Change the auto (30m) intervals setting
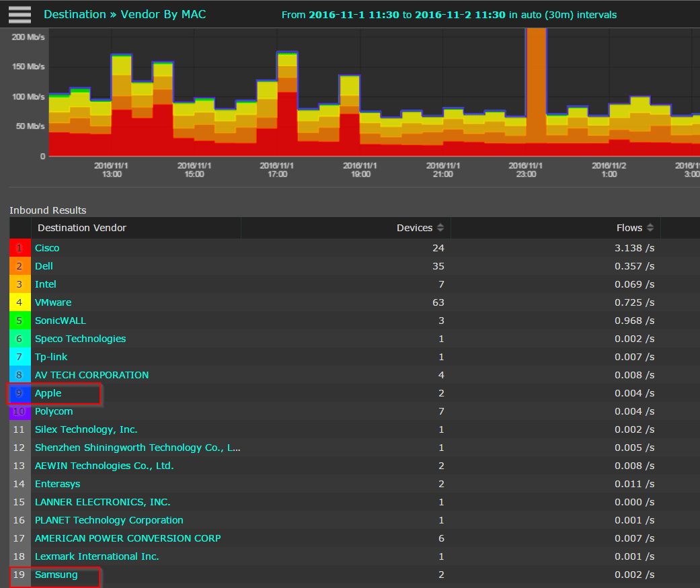Image resolution: width=700 pixels, height=588 pixels. (x=569, y=15)
